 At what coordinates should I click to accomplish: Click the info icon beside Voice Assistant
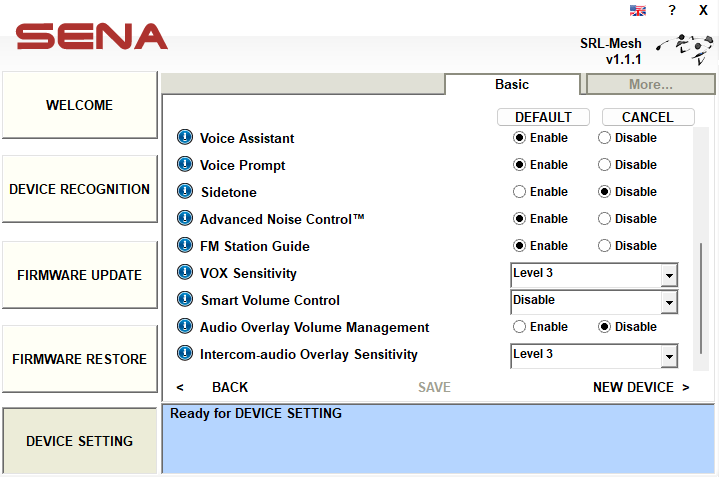(x=184, y=138)
